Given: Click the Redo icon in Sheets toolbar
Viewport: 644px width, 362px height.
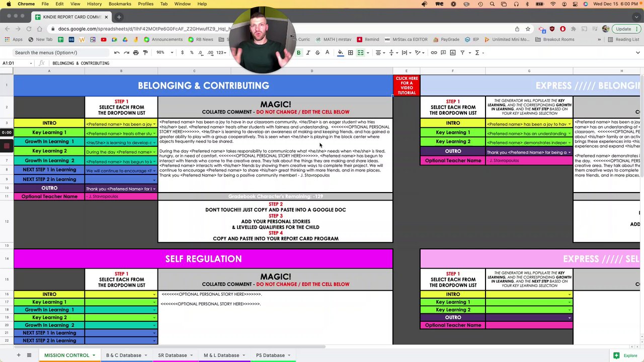Looking at the screenshot, I should (x=126, y=52).
